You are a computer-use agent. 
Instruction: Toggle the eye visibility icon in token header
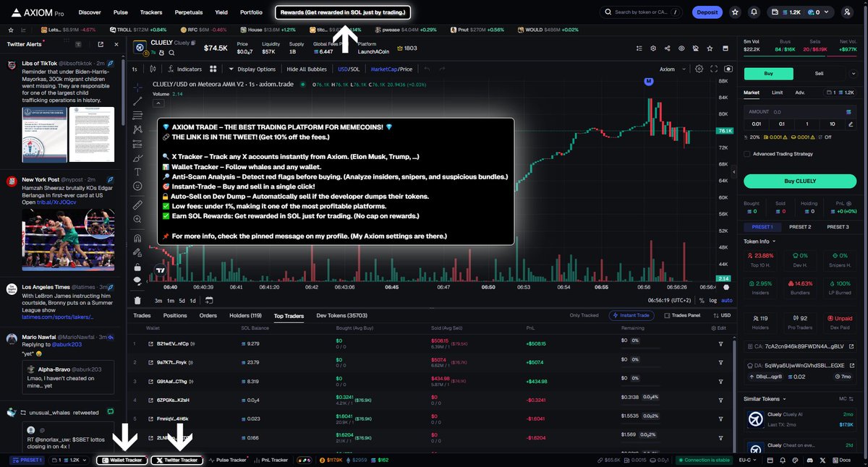coord(681,48)
